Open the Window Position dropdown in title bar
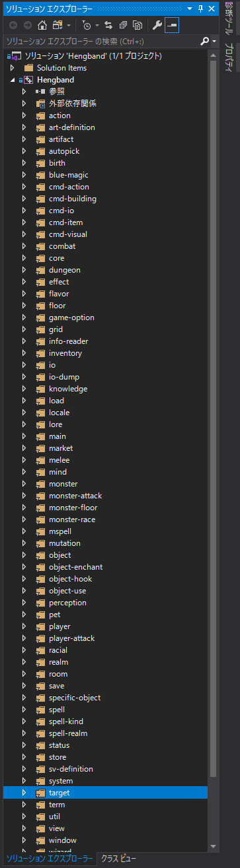Screen dimensions: 240x868 pos(190,9)
